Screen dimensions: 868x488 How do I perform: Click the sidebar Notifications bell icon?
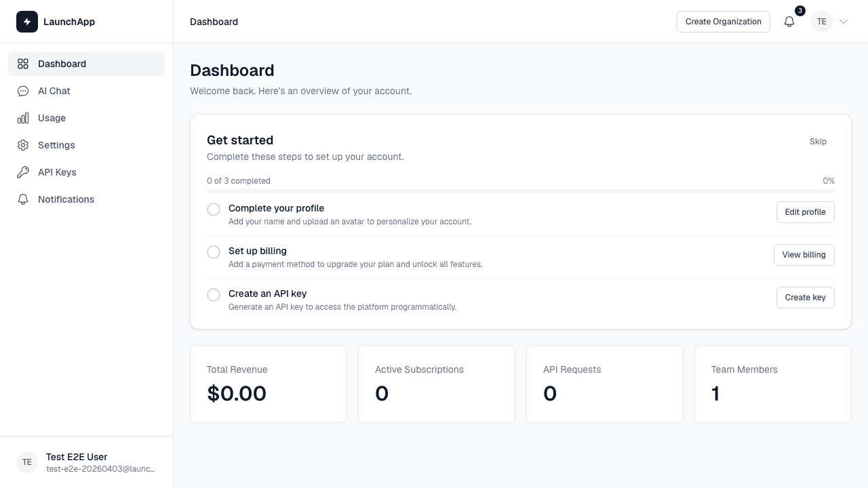(23, 199)
